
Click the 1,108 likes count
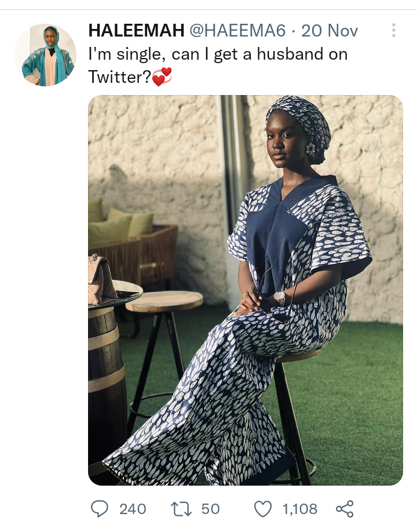pos(300,509)
